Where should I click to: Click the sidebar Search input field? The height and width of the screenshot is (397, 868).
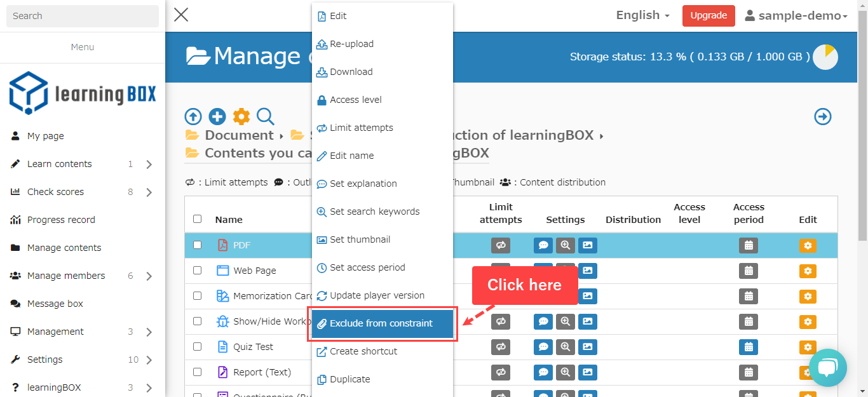83,16
